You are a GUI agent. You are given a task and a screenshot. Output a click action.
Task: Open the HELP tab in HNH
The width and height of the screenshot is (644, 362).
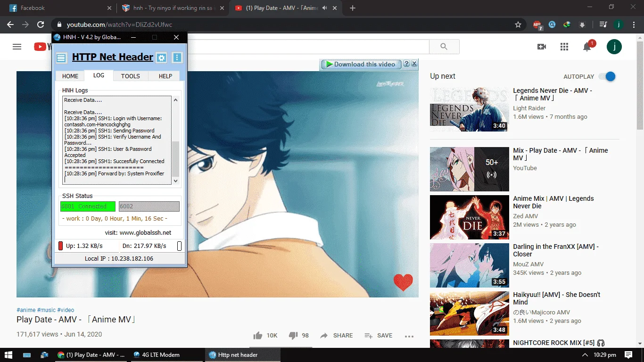click(165, 76)
